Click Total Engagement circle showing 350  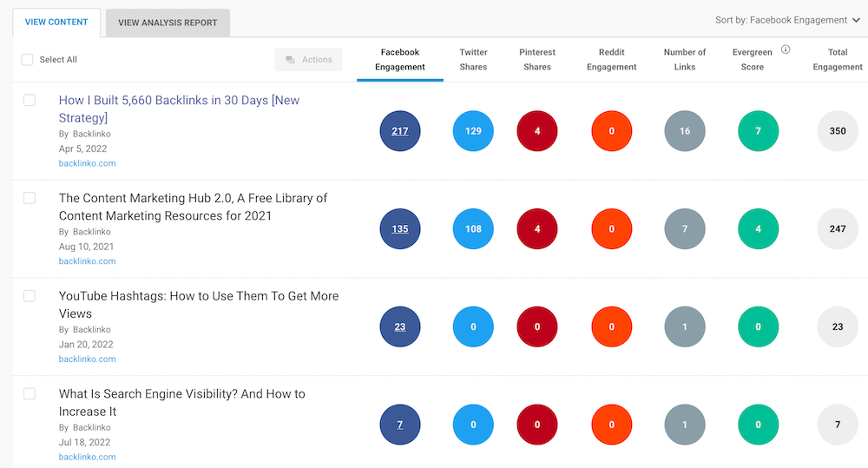838,131
